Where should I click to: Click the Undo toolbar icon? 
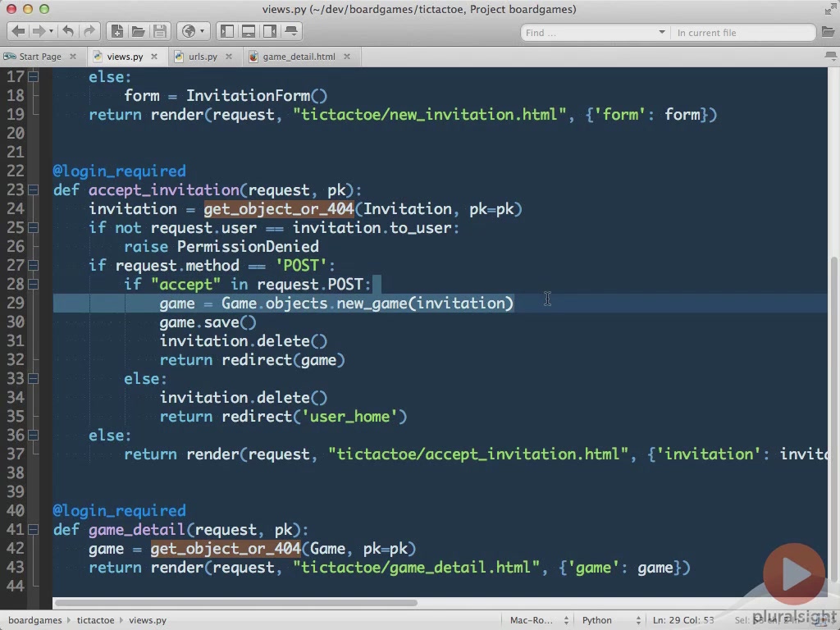point(68,32)
